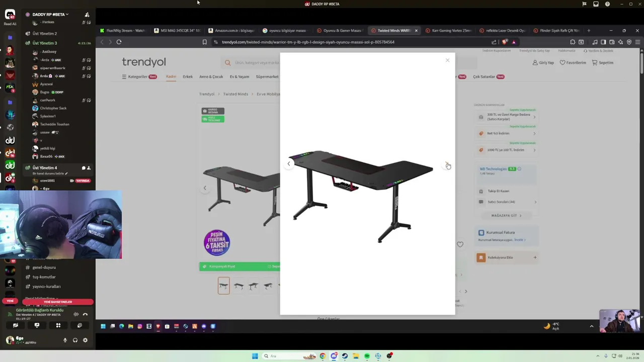644x362 pixels.
Task: Expand DADDY RP #BETA server menu
Action: tap(50, 15)
